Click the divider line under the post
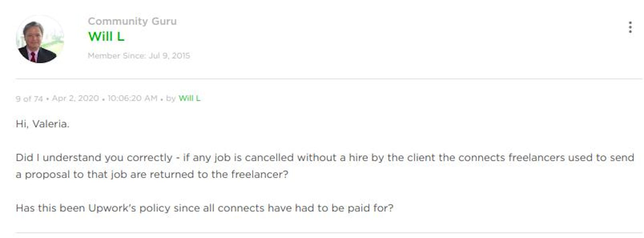644x238 pixels. pos(329,233)
